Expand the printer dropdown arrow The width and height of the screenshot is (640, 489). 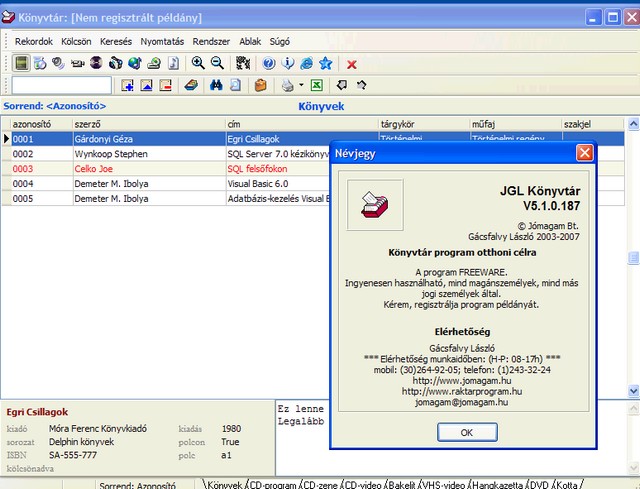tap(301, 85)
